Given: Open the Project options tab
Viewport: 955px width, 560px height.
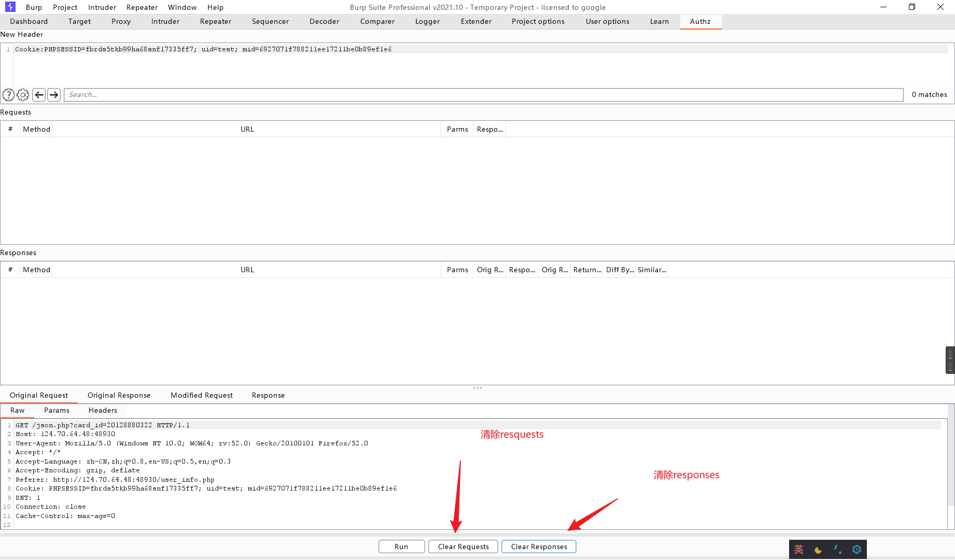Looking at the screenshot, I should (x=538, y=21).
